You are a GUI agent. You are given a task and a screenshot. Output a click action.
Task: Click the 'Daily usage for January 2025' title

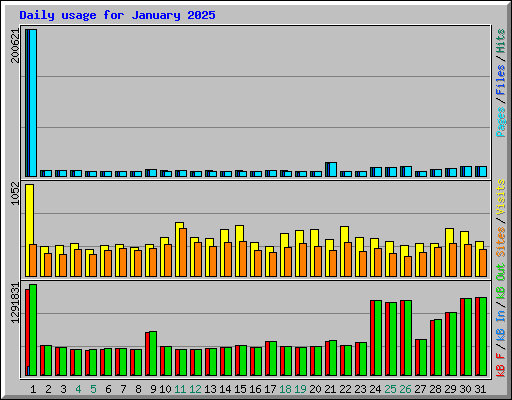117,15
